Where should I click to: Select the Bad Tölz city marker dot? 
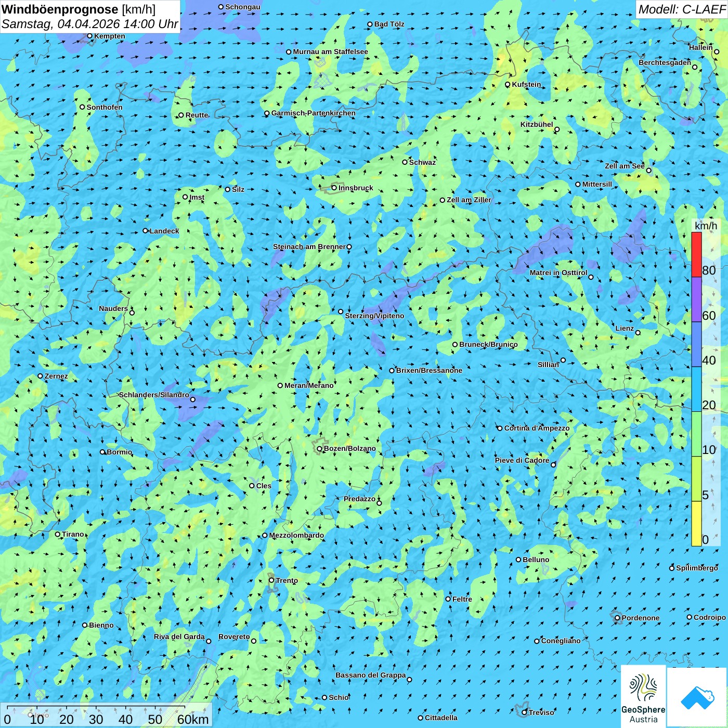[x=370, y=24]
